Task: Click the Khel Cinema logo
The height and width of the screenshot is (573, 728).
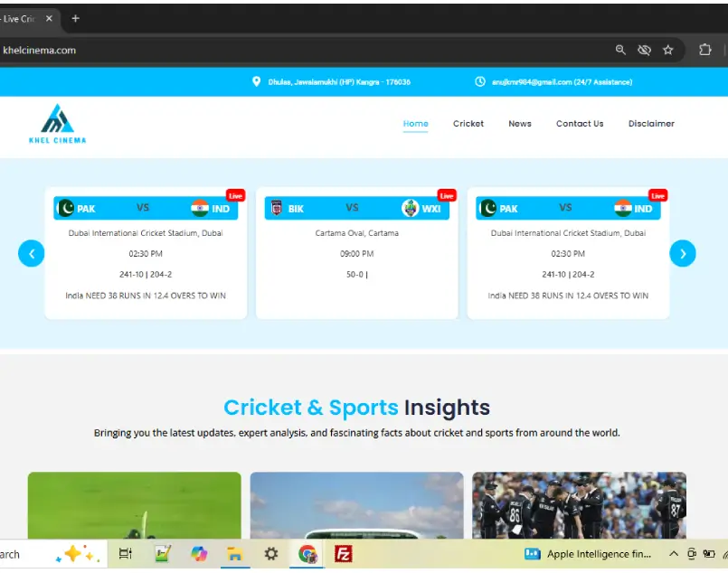Action: pos(57,124)
